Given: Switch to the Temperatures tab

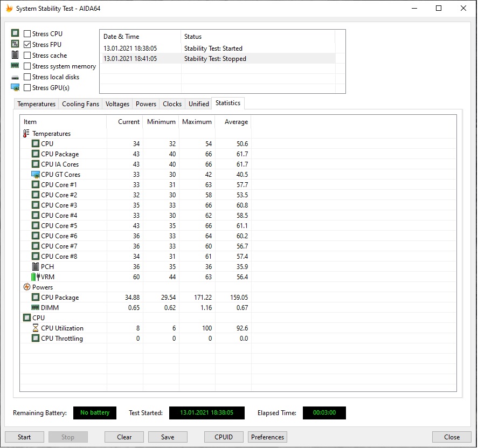Looking at the screenshot, I should (x=36, y=104).
